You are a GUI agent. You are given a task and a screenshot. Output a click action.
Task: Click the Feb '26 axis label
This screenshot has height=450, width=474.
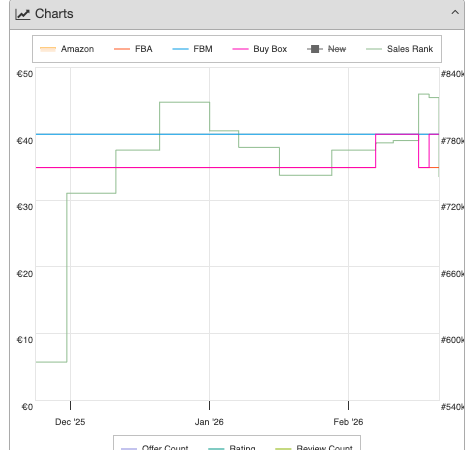click(348, 422)
